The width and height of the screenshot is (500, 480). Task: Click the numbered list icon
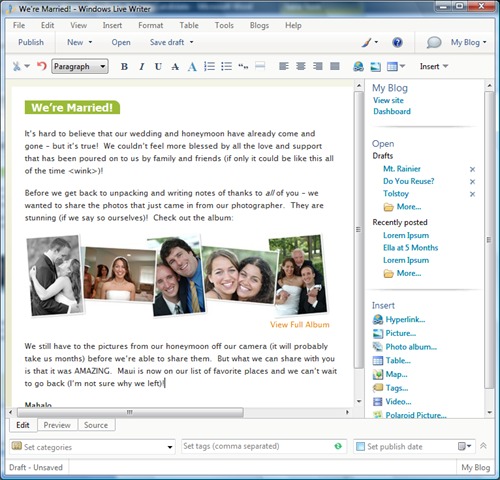coord(209,66)
